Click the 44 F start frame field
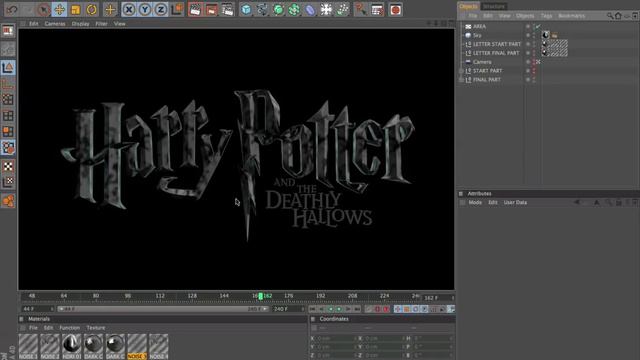The height and width of the screenshot is (360, 640). [x=38, y=309]
